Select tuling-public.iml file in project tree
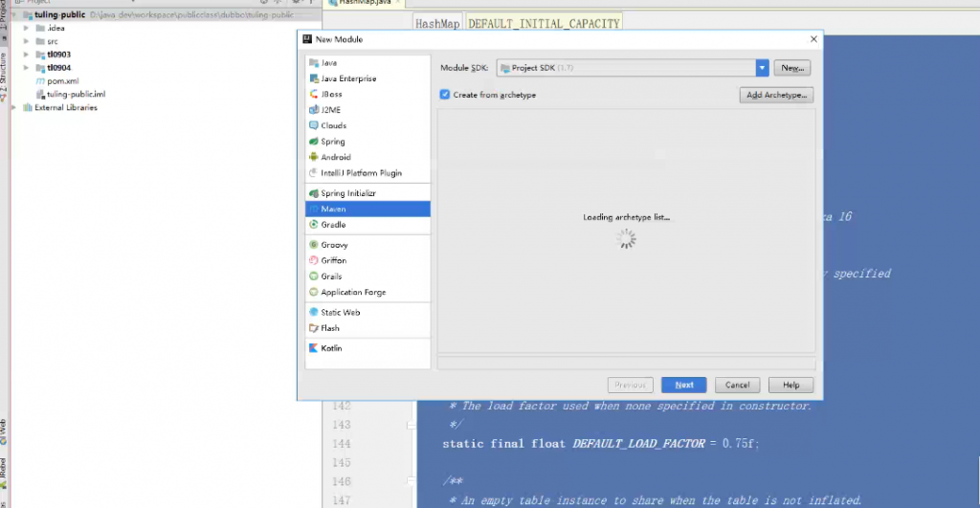 (x=76, y=95)
